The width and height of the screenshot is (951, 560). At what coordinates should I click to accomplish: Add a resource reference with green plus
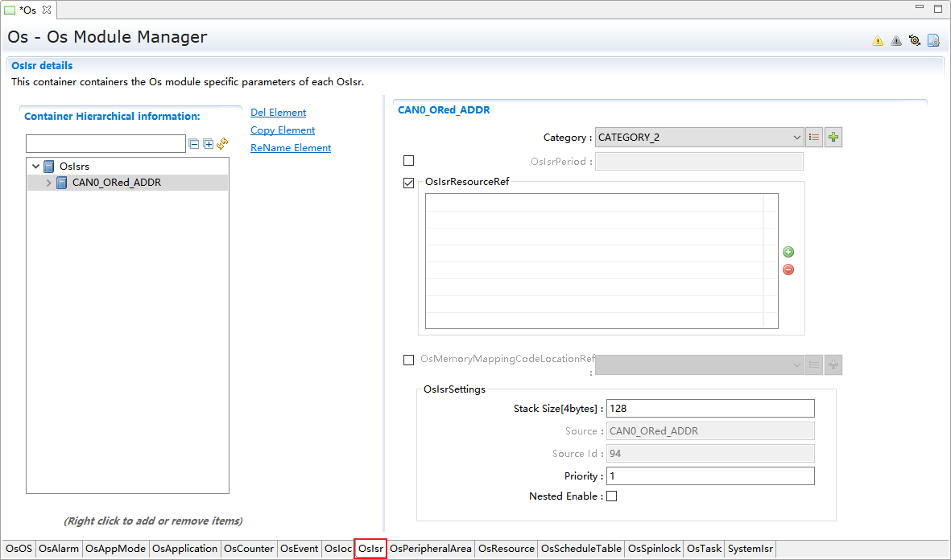point(788,252)
